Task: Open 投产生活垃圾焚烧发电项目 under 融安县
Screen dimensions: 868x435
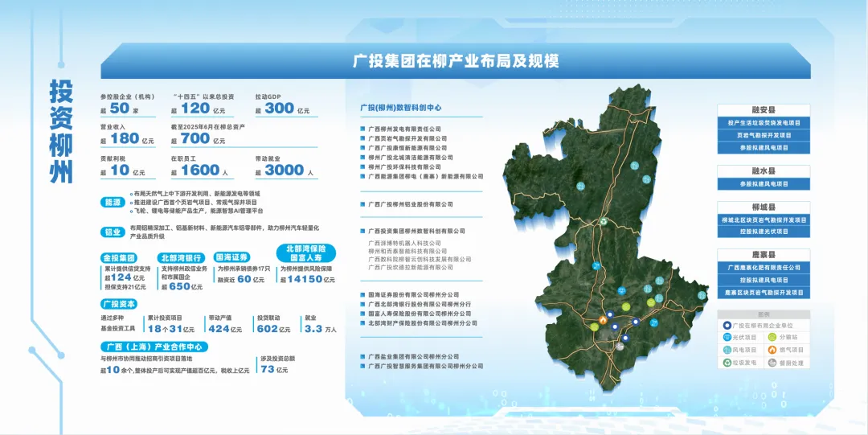Action: [764, 122]
